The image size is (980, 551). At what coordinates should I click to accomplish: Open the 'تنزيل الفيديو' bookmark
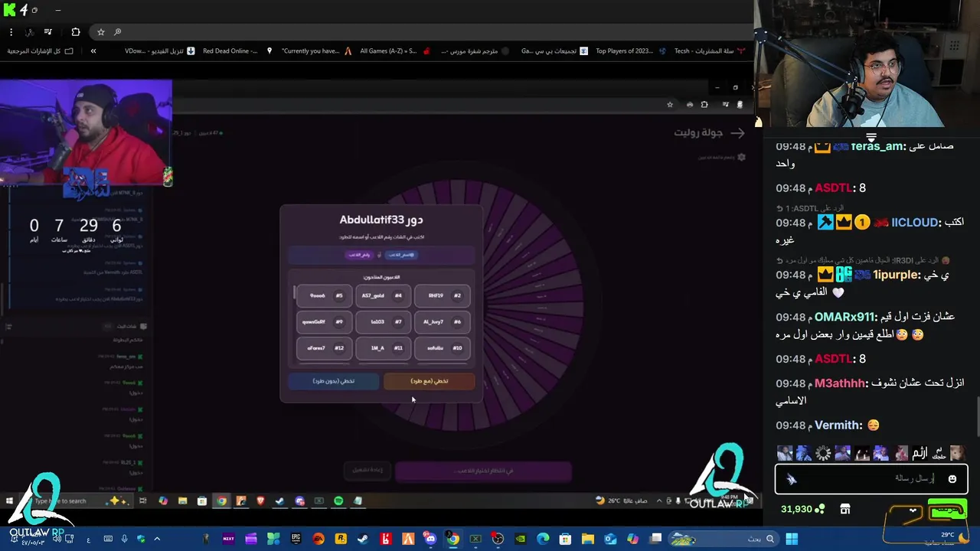160,51
